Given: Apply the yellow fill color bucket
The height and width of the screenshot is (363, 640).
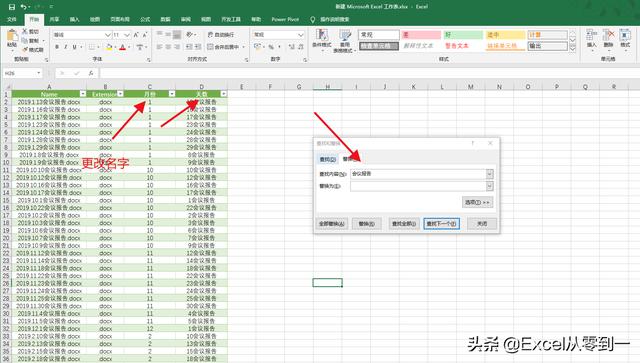Looking at the screenshot, I should [109, 47].
